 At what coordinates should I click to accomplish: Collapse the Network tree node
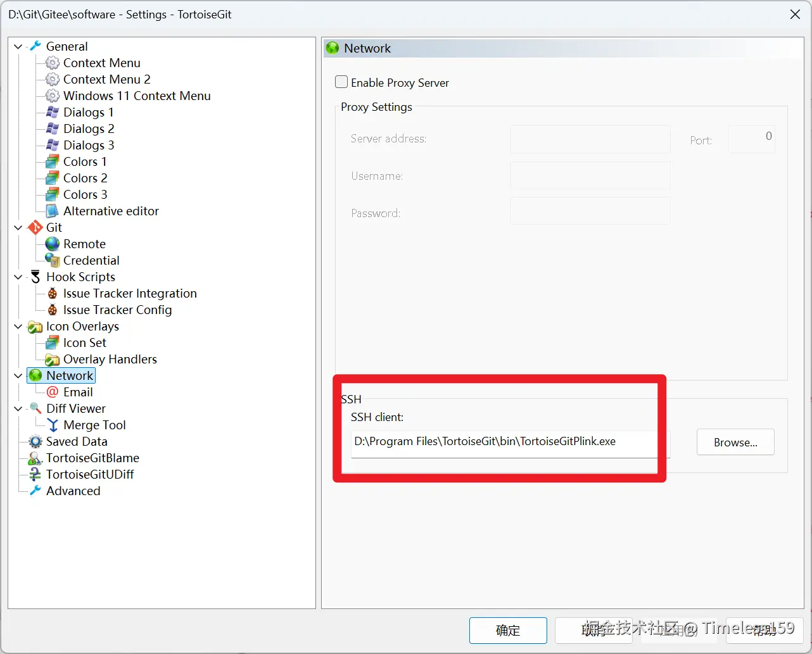[x=18, y=376]
